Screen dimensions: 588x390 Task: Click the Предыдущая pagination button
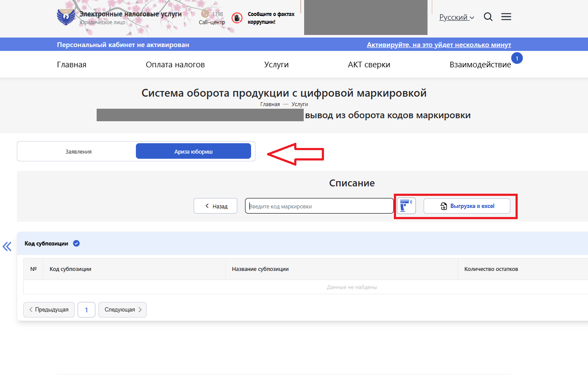pyautogui.click(x=49, y=310)
